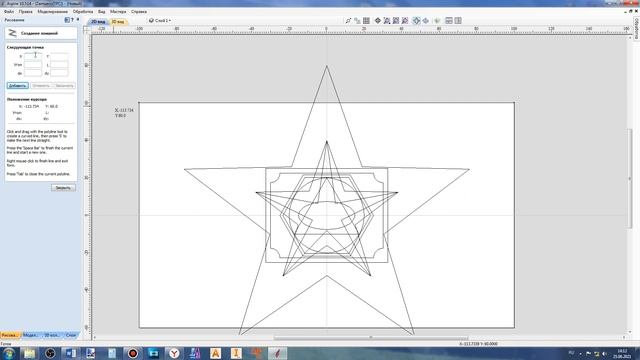The image size is (640, 360).
Task: Tile 2D and 3D views vertically
Action: (x=458, y=20)
